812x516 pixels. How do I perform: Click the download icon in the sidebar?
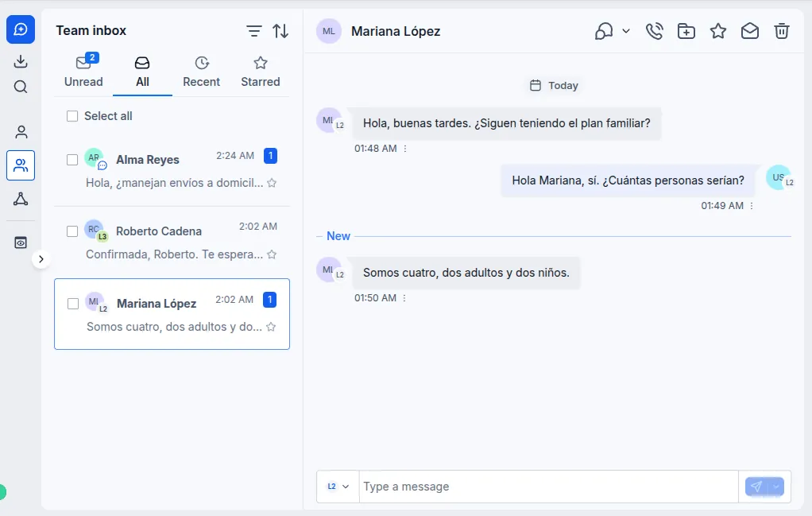(x=21, y=61)
